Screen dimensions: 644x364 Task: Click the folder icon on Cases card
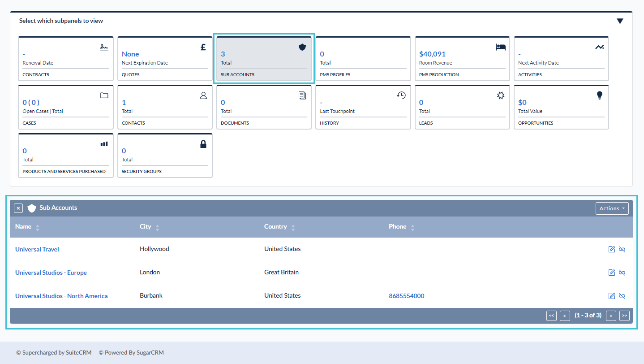point(104,95)
